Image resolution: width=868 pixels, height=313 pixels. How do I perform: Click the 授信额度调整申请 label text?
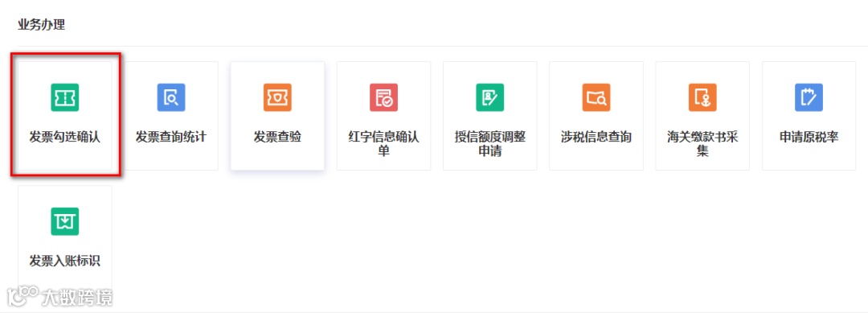pos(490,143)
